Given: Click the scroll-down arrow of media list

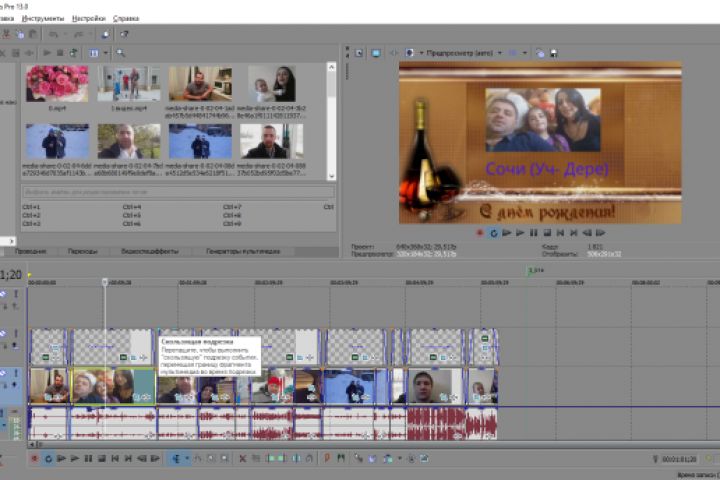Looking at the screenshot, I should point(331,176).
